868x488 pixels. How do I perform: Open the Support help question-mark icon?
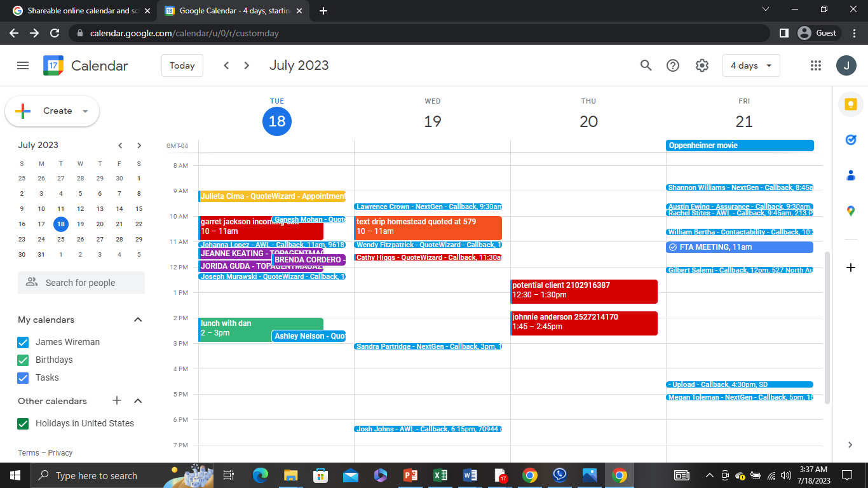tap(673, 65)
